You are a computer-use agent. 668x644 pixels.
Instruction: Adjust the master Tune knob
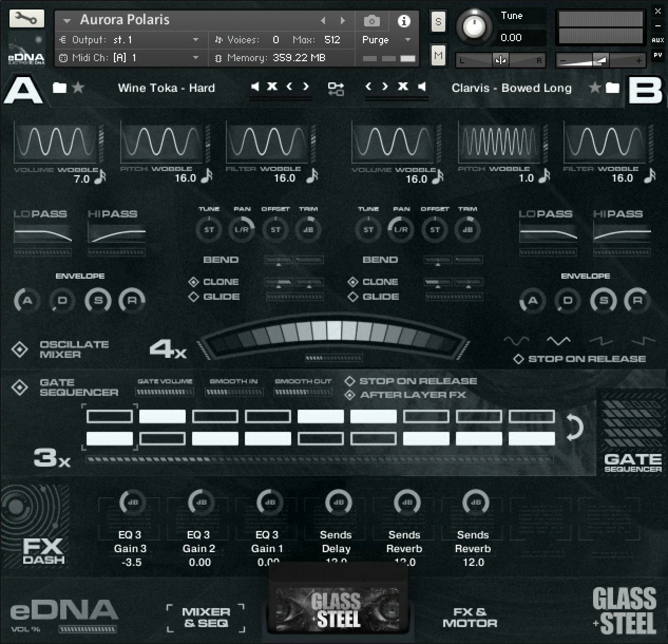(x=474, y=26)
